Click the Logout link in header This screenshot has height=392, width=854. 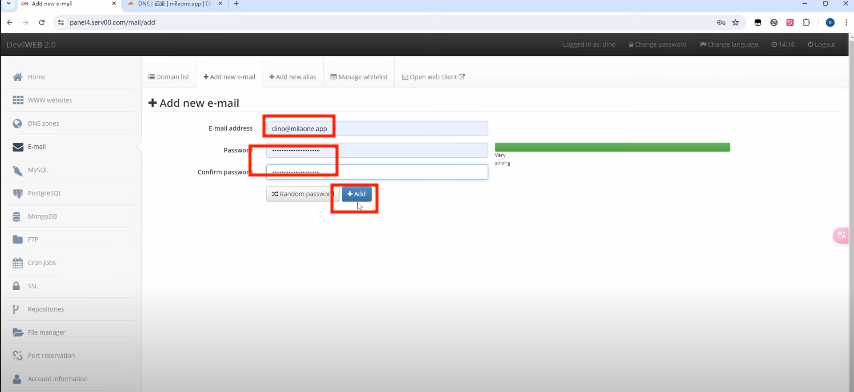point(821,45)
